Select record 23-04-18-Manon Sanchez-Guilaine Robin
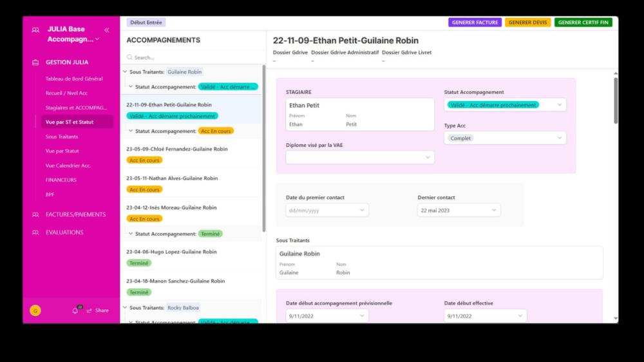The width and height of the screenshot is (644, 362). (x=191, y=286)
